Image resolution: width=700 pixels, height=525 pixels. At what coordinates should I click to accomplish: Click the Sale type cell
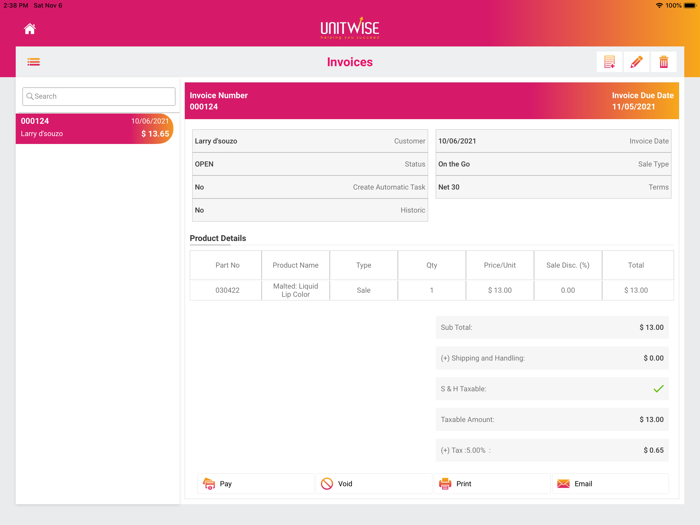tap(363, 290)
